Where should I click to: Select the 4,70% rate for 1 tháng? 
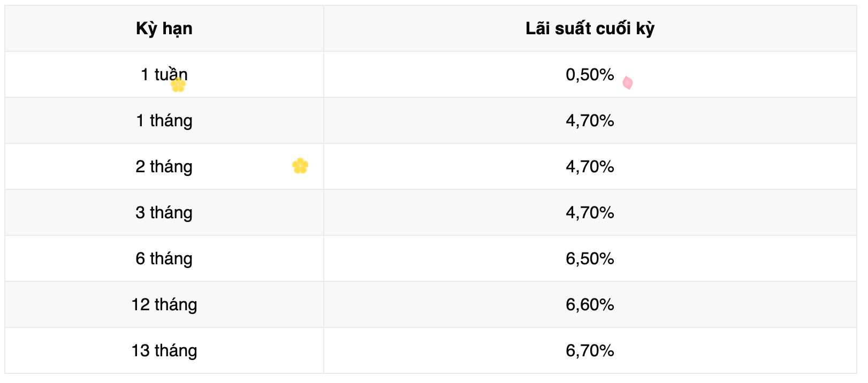coord(590,120)
